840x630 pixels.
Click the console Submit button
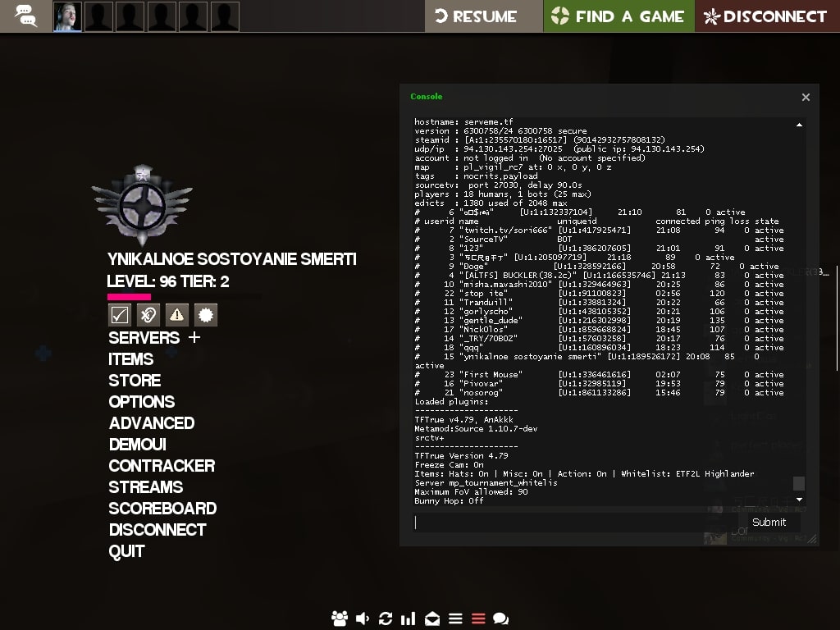coord(769,522)
